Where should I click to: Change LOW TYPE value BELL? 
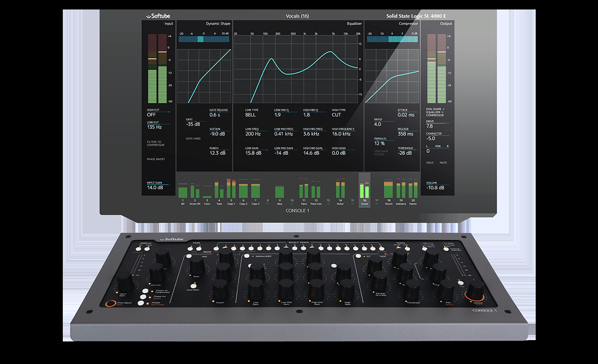250,115
